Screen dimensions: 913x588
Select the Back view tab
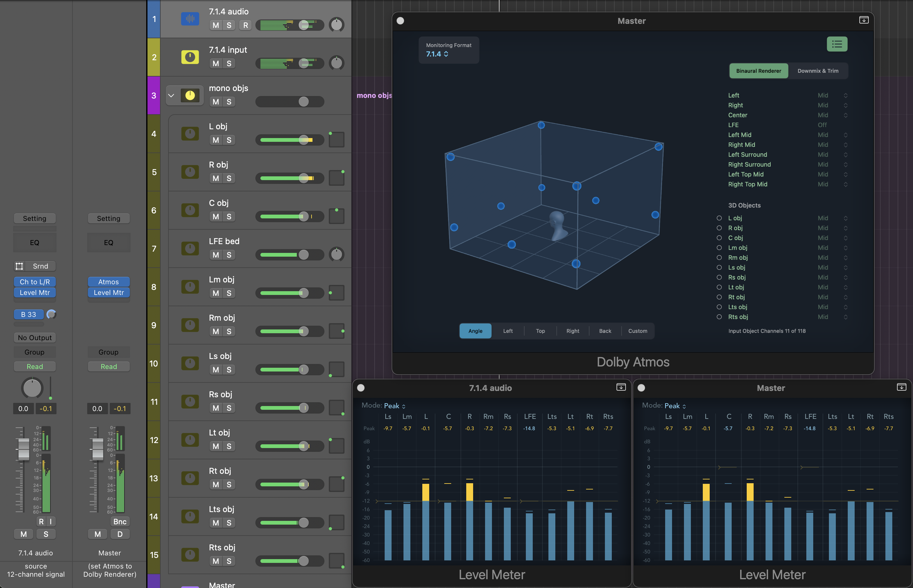click(605, 331)
